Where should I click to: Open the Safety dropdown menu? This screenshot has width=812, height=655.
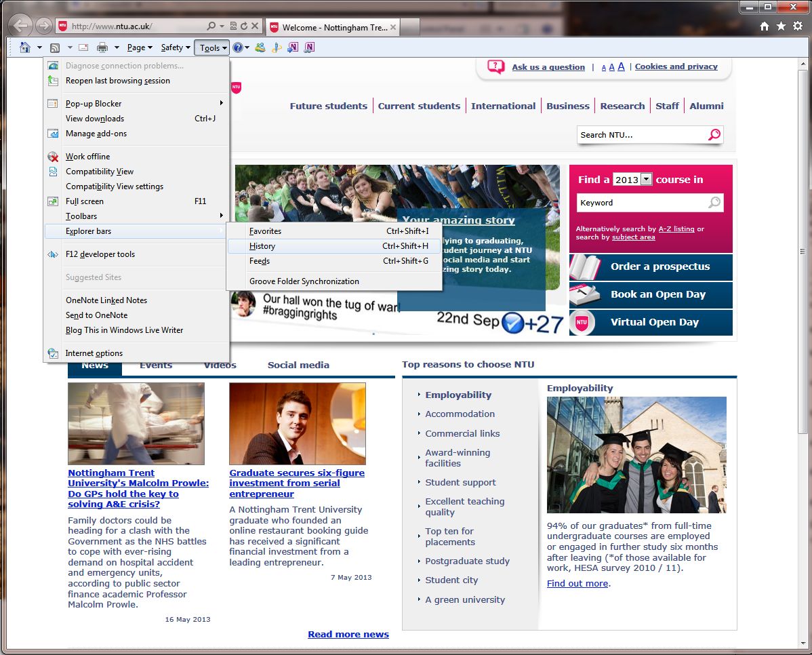click(x=176, y=47)
